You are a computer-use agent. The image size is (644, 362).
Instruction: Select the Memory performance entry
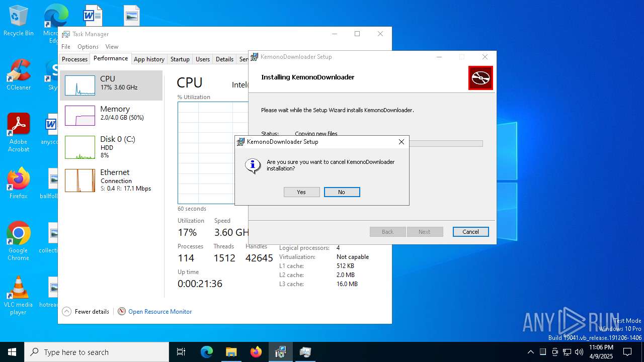pyautogui.click(x=111, y=115)
